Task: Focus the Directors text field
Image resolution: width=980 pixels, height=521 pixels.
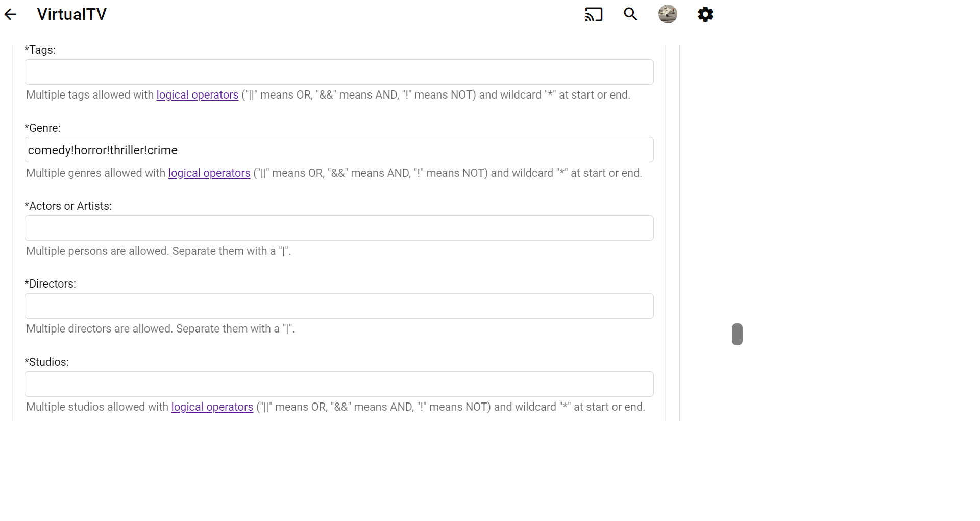Action: pos(339,306)
